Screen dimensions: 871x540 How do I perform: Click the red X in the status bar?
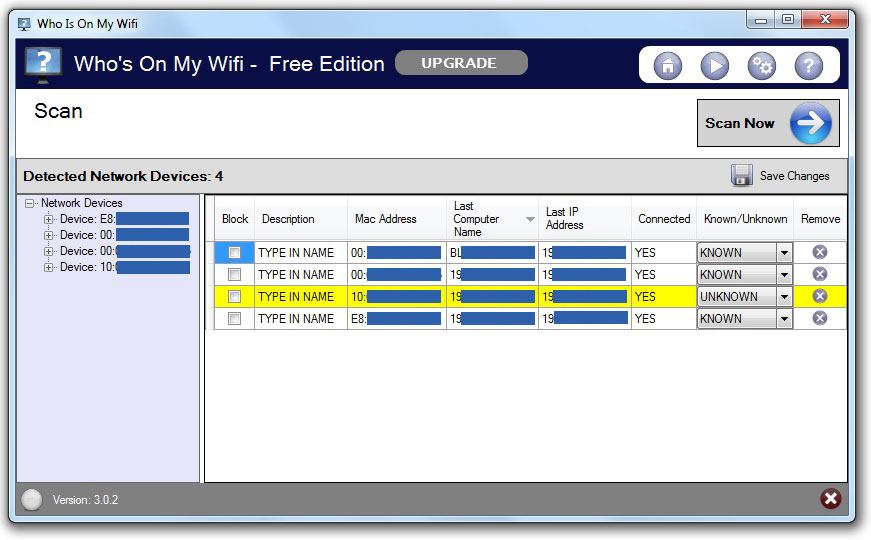830,498
